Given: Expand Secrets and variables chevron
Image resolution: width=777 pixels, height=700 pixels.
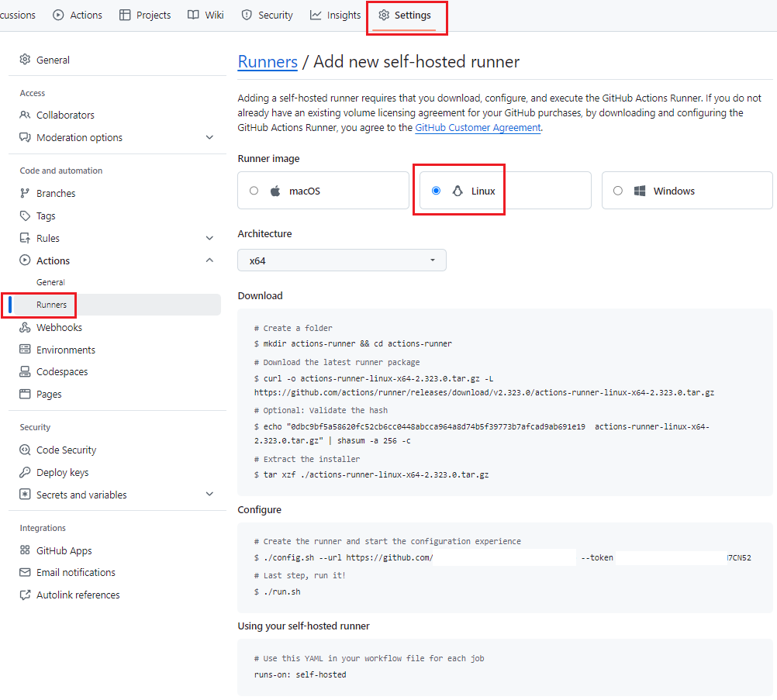Looking at the screenshot, I should pyautogui.click(x=209, y=494).
